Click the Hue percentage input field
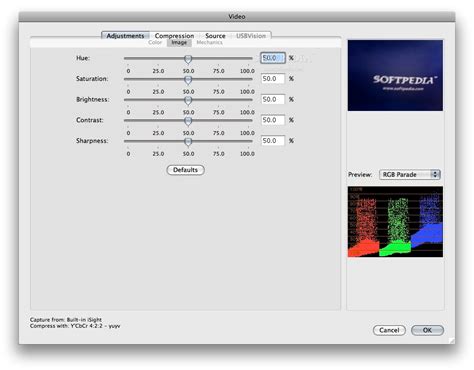This screenshot has width=474, height=370. tap(273, 58)
